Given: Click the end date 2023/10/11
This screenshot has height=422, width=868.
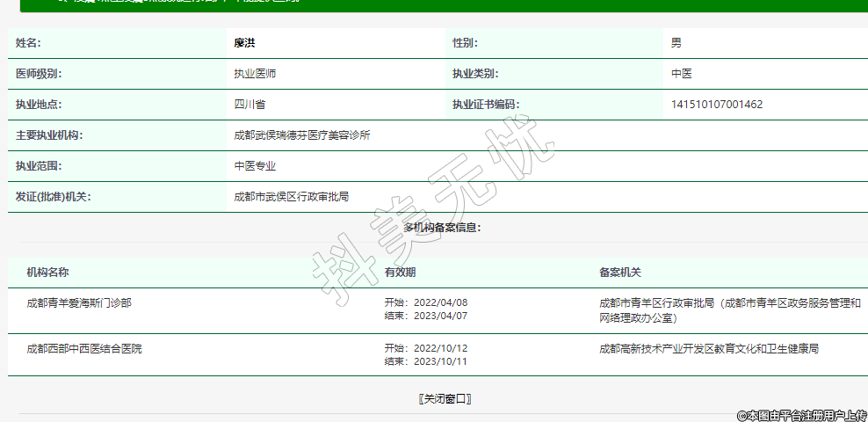Looking at the screenshot, I should click(x=439, y=361).
